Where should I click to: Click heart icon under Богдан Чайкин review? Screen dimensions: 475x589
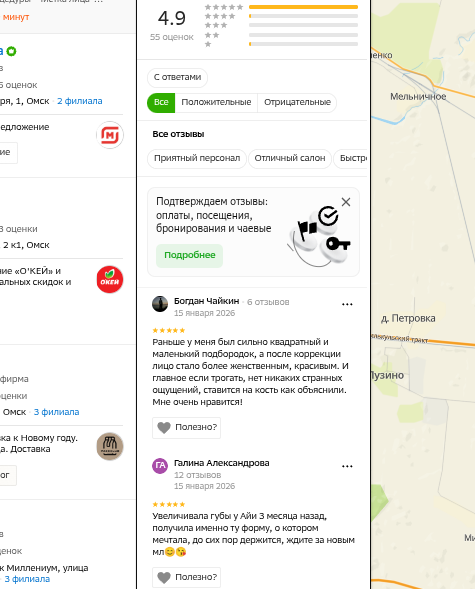(164, 427)
